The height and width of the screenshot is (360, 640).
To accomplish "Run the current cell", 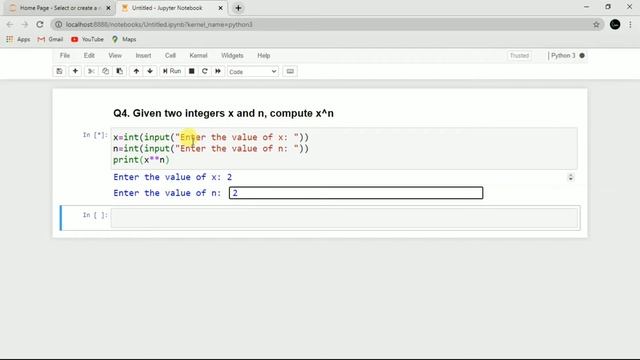I will pos(172,71).
